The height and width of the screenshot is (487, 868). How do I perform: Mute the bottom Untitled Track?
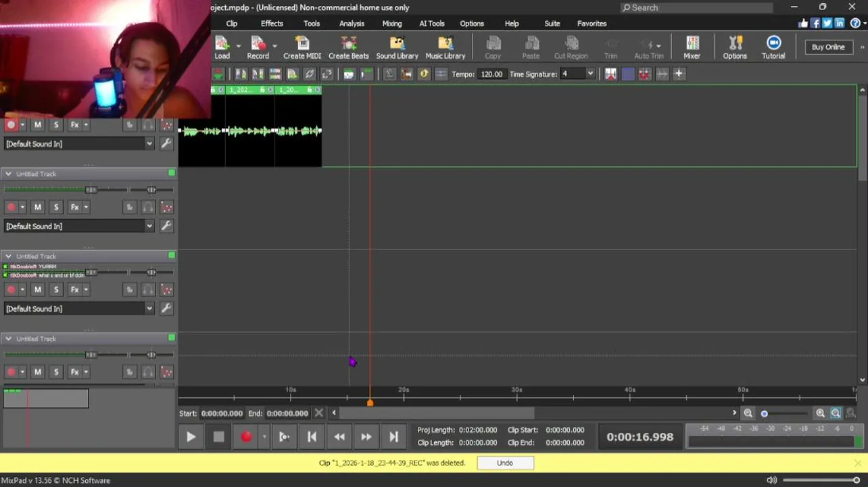coord(38,372)
